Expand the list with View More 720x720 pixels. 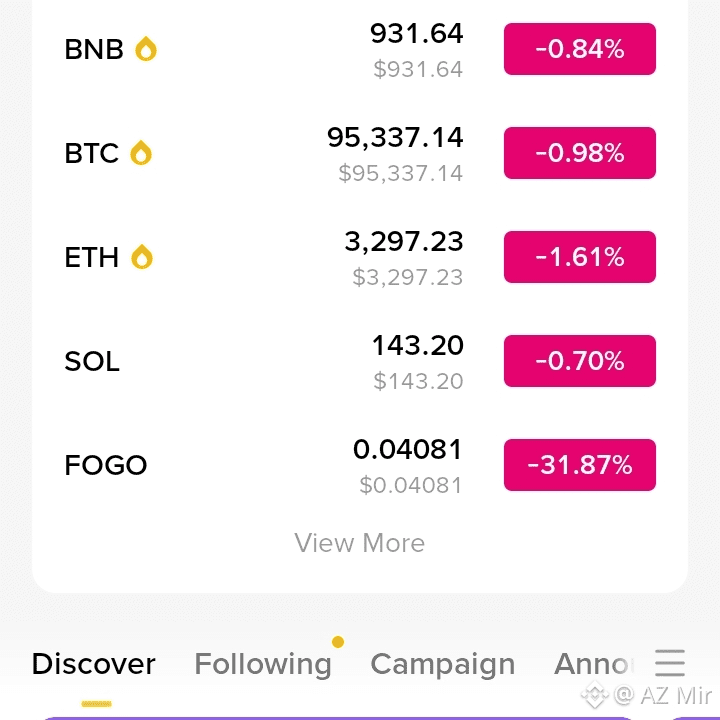click(360, 543)
